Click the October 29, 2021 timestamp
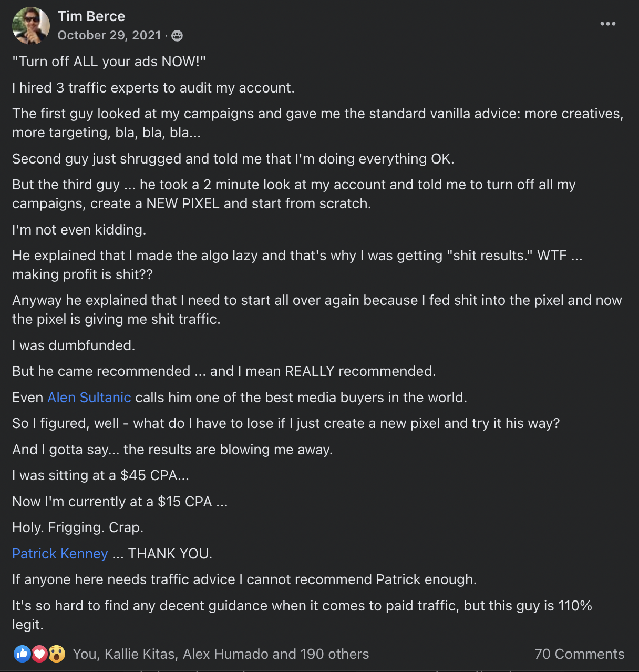This screenshot has width=639, height=672. (x=109, y=35)
